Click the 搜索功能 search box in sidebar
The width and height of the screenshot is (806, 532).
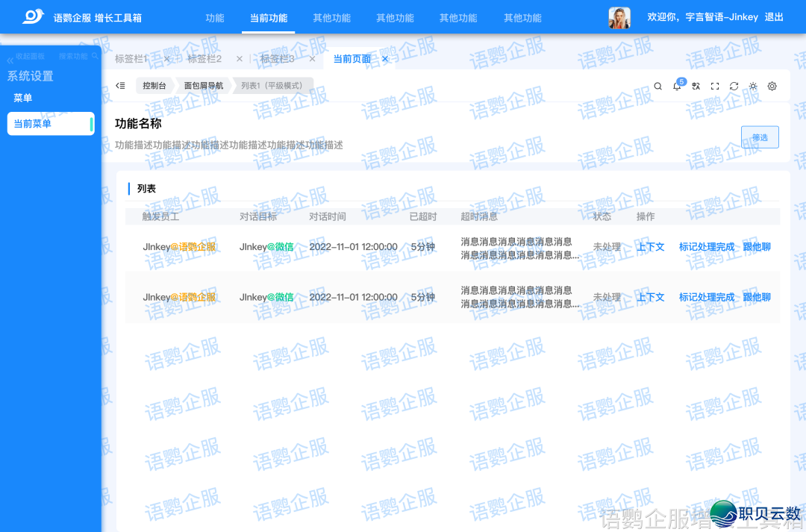[78, 56]
